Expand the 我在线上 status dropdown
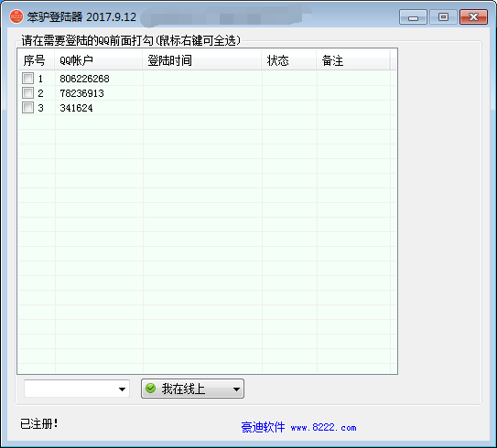The image size is (497, 448). tap(236, 389)
